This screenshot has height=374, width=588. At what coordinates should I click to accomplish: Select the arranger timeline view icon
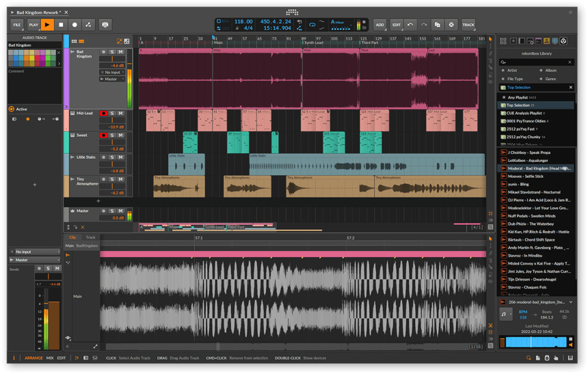(81, 41)
